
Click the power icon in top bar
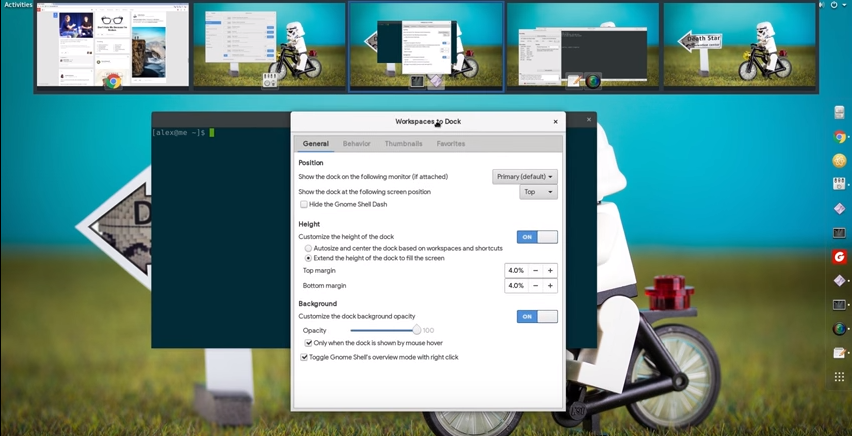[x=833, y=5]
